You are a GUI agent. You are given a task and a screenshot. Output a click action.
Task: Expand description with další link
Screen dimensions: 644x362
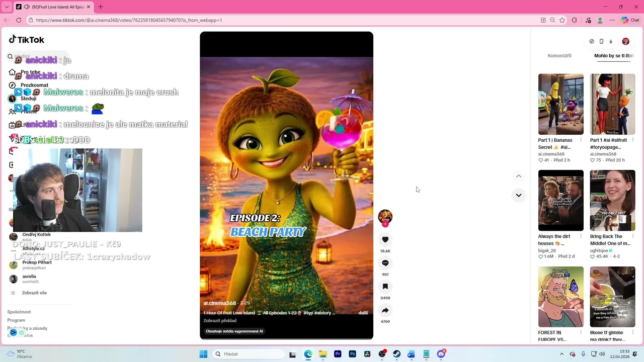point(363,313)
